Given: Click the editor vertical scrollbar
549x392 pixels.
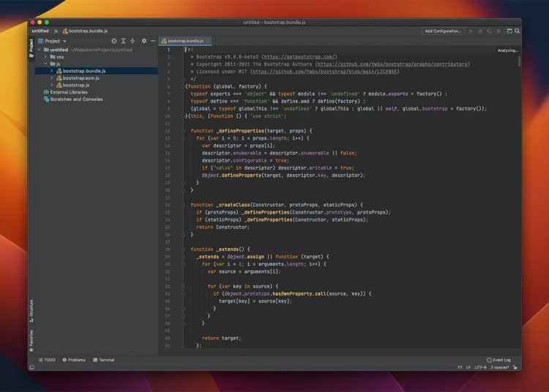Looking at the screenshot, I should (x=520, y=63).
